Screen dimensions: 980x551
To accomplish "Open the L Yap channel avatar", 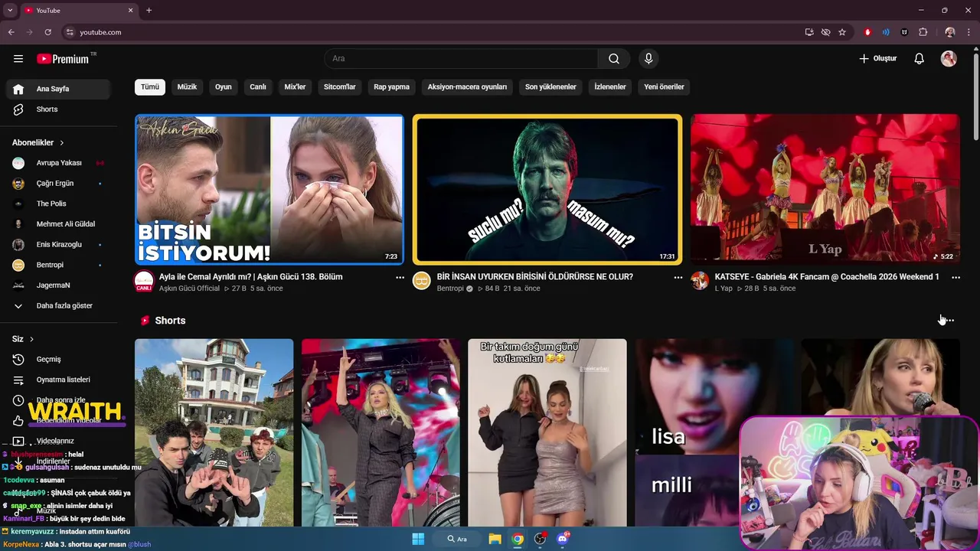I will tap(700, 281).
